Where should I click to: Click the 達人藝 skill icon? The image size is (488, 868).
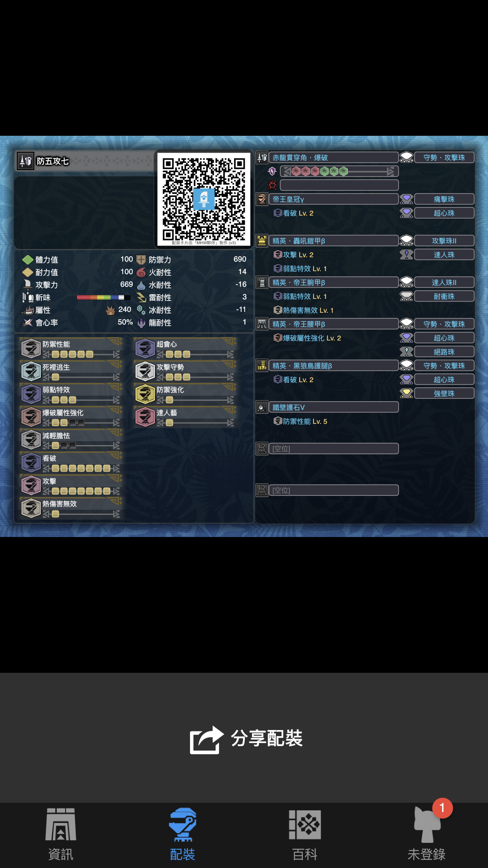(x=145, y=417)
